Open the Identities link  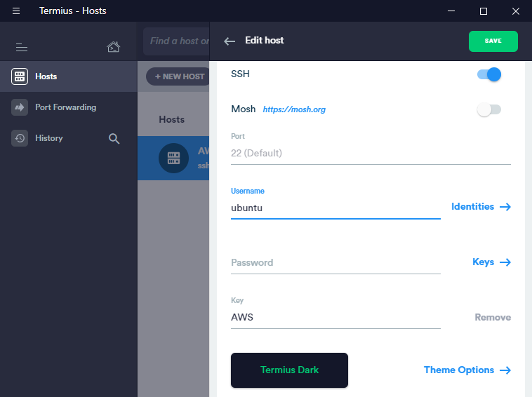tap(481, 206)
